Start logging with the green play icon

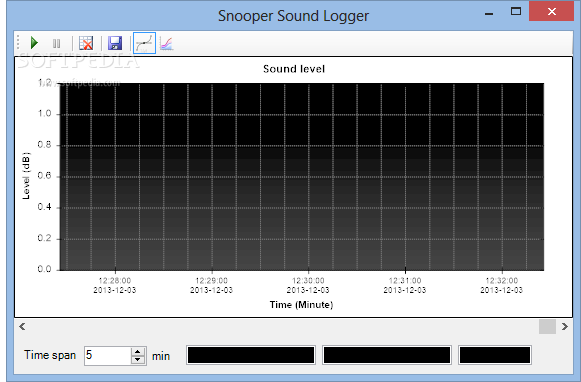34,43
